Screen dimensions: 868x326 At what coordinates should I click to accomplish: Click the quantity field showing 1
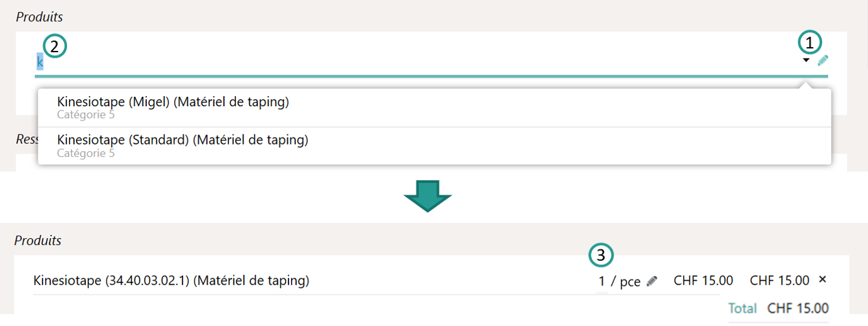coord(601,281)
